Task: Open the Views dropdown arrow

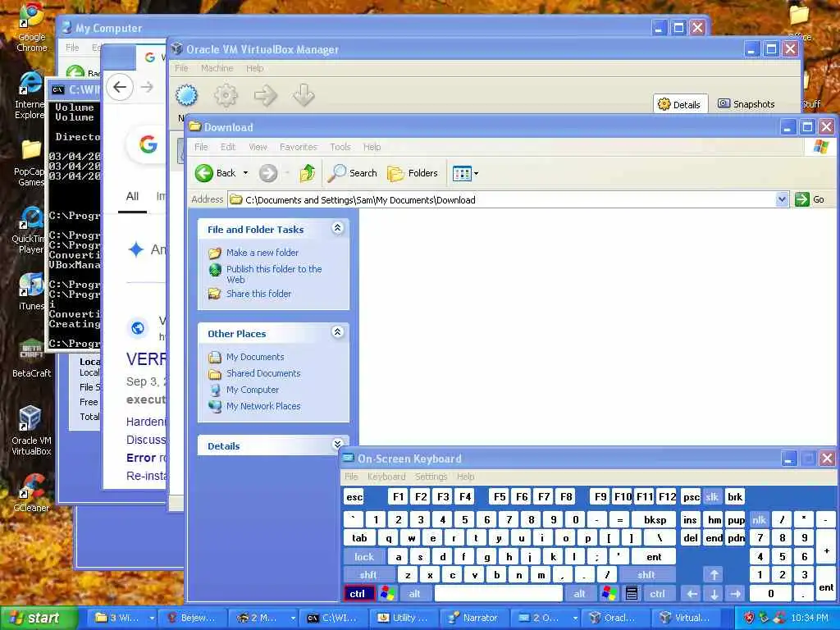Action: [477, 173]
